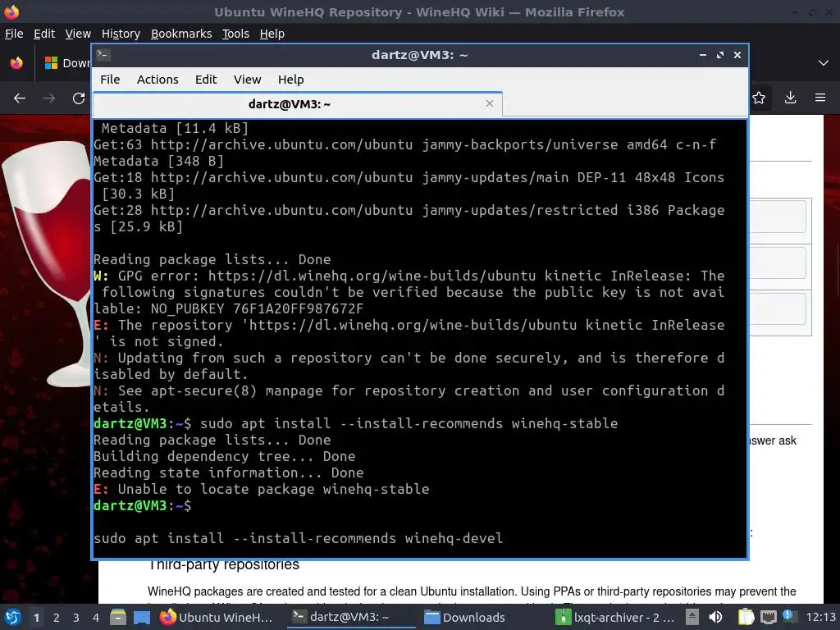Image resolution: width=840 pixels, height=630 pixels.
Task: Open the volume control tray icon
Action: (715, 617)
